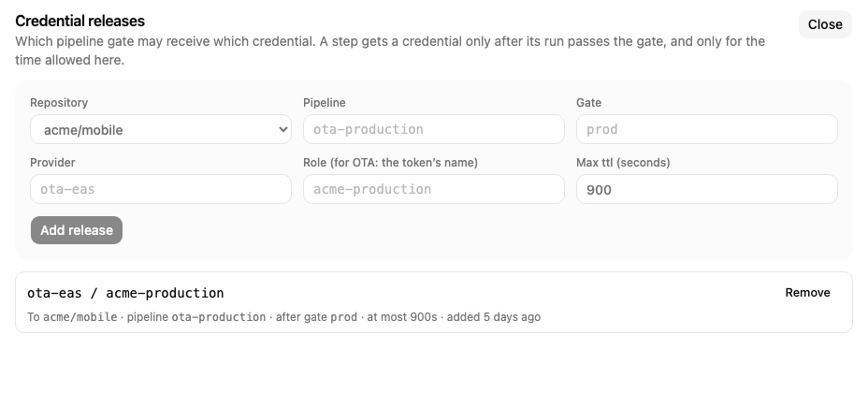Remove the ota-eas / acme-production release

click(x=807, y=293)
